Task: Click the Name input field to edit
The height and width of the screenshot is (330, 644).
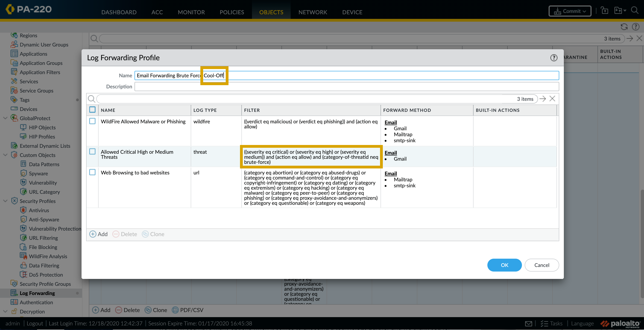Action: pyautogui.click(x=347, y=75)
